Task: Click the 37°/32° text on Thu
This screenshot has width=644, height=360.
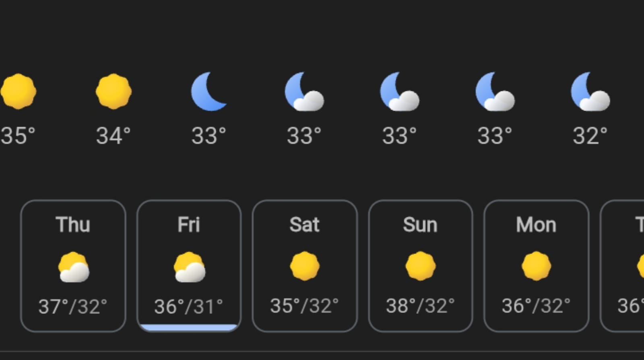Action: pos(73,307)
